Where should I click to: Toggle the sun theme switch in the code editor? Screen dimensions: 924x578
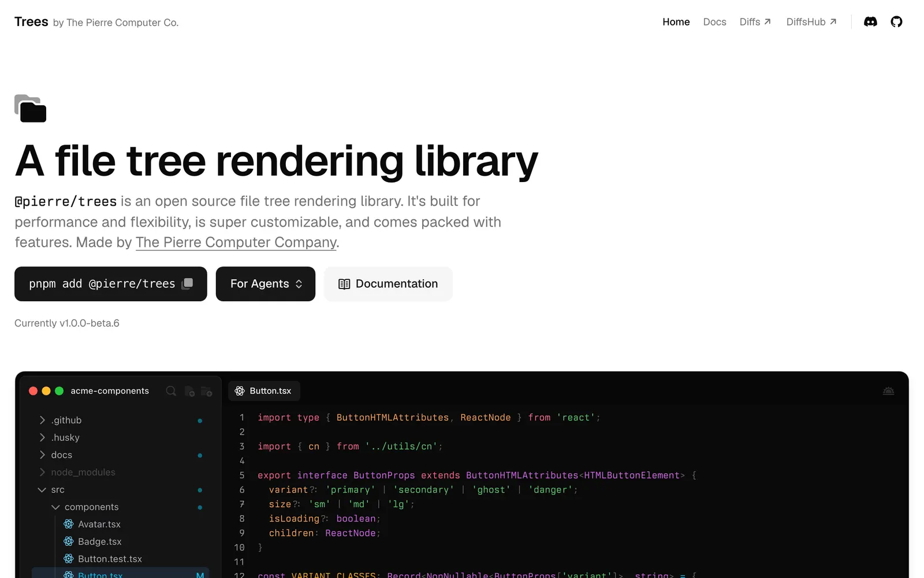click(888, 391)
